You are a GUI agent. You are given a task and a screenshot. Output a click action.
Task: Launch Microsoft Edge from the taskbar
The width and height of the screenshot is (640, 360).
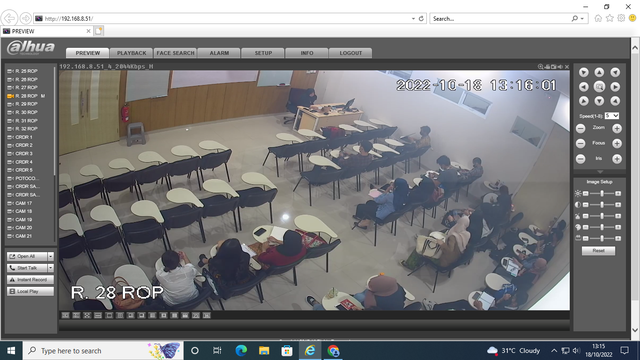241,351
